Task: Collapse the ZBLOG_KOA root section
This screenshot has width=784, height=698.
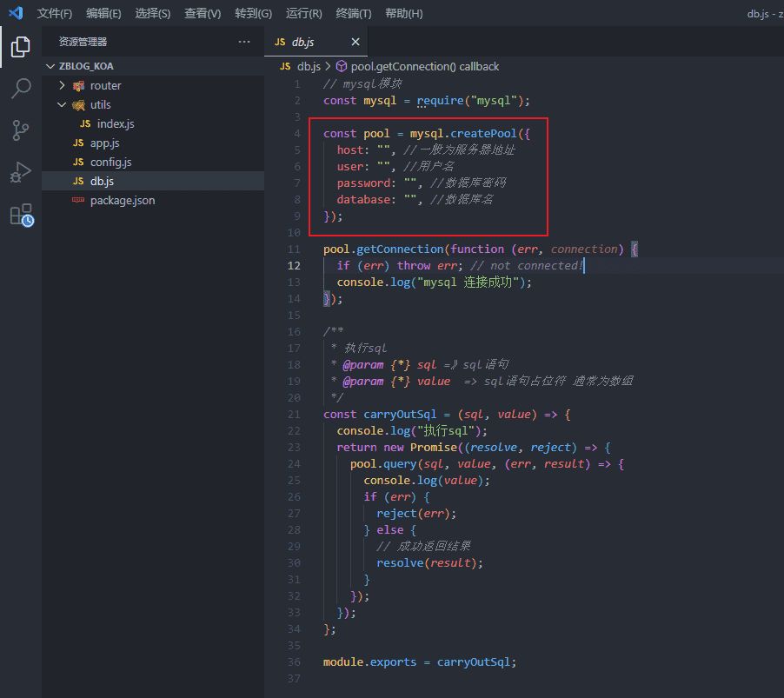Action: click(x=50, y=66)
